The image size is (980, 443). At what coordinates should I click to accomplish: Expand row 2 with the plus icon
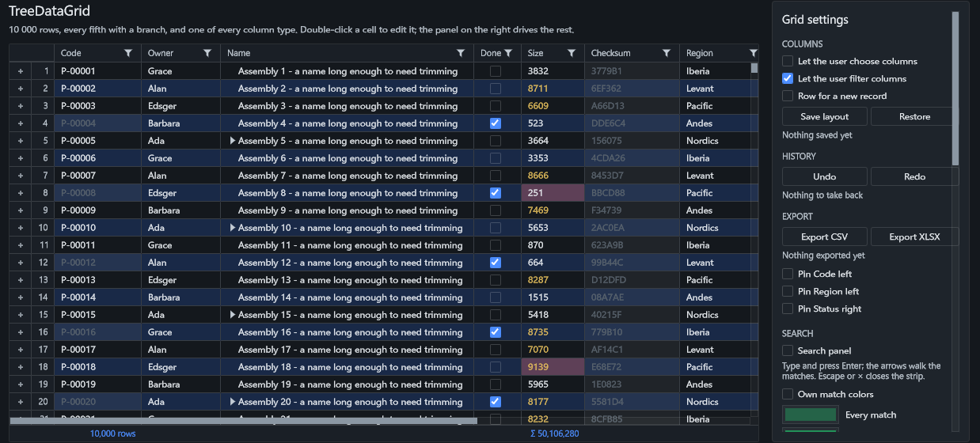(x=21, y=89)
